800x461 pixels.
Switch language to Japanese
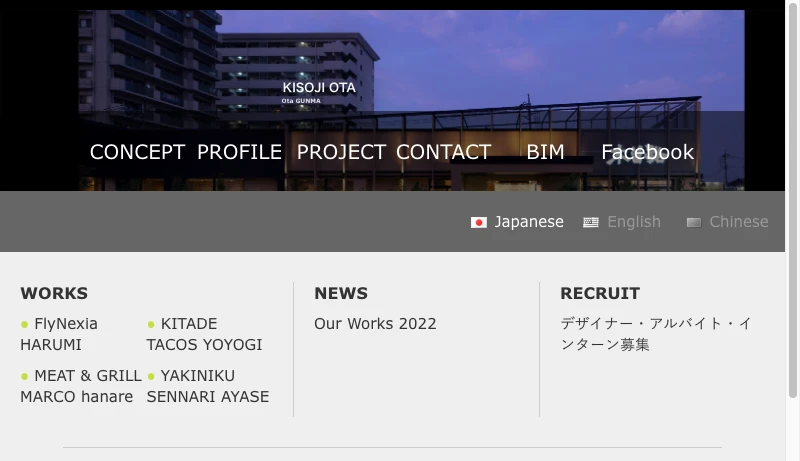(x=529, y=222)
